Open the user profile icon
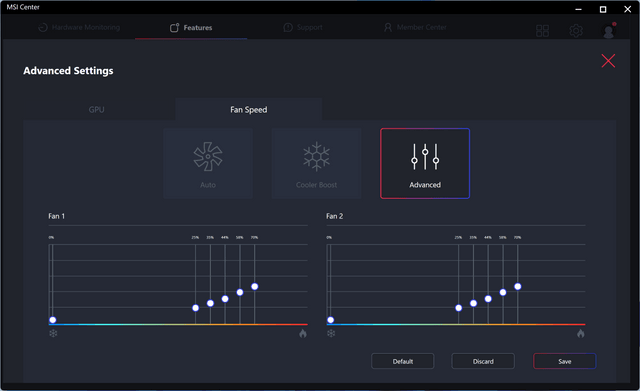 click(609, 31)
